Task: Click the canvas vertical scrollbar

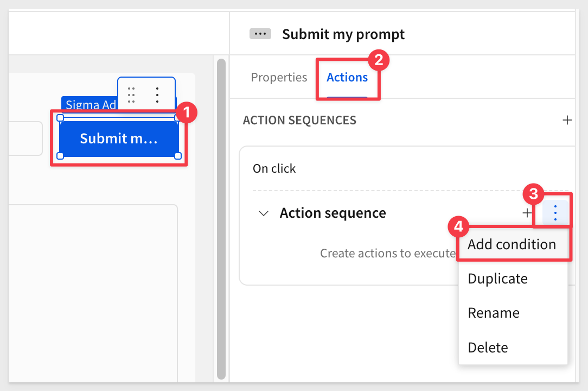Action: tap(221, 219)
